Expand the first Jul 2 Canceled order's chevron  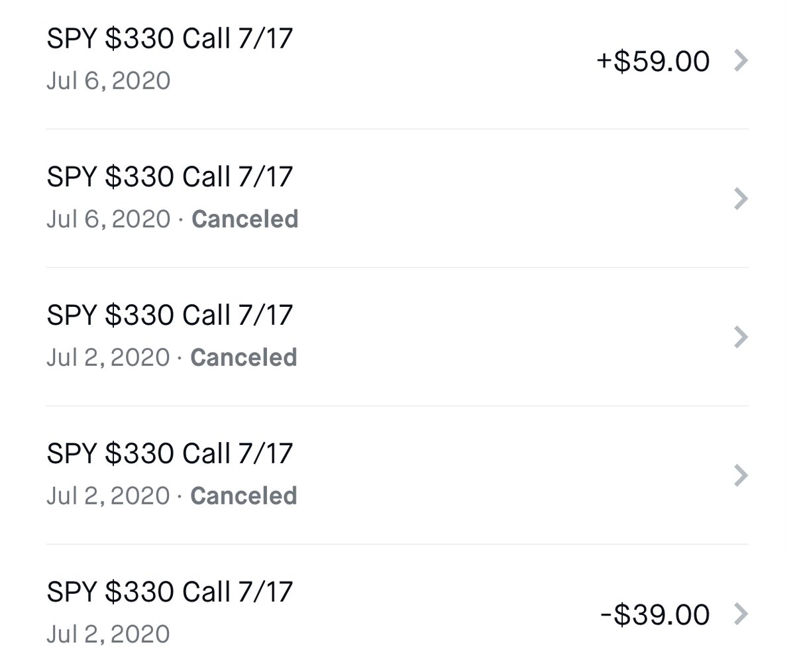[742, 337]
